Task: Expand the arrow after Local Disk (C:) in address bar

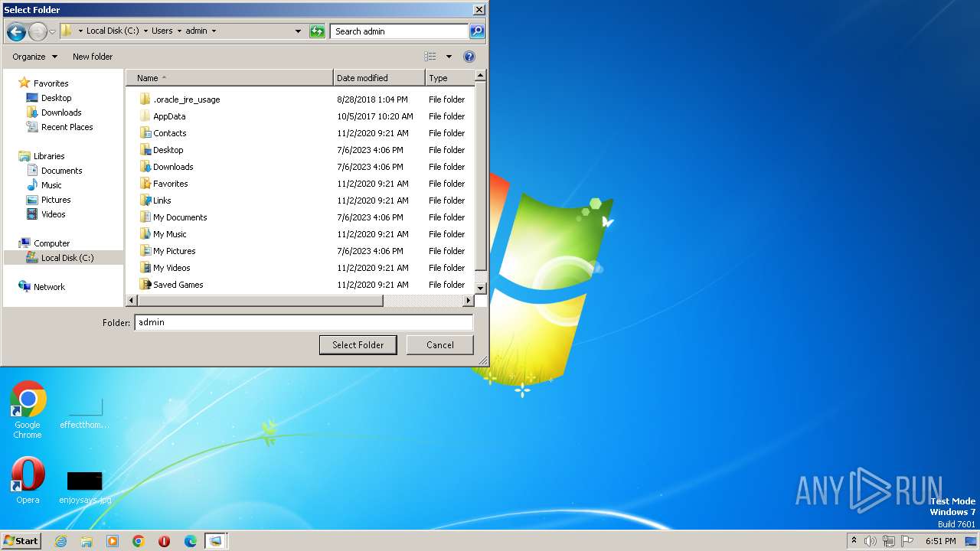Action: (145, 31)
